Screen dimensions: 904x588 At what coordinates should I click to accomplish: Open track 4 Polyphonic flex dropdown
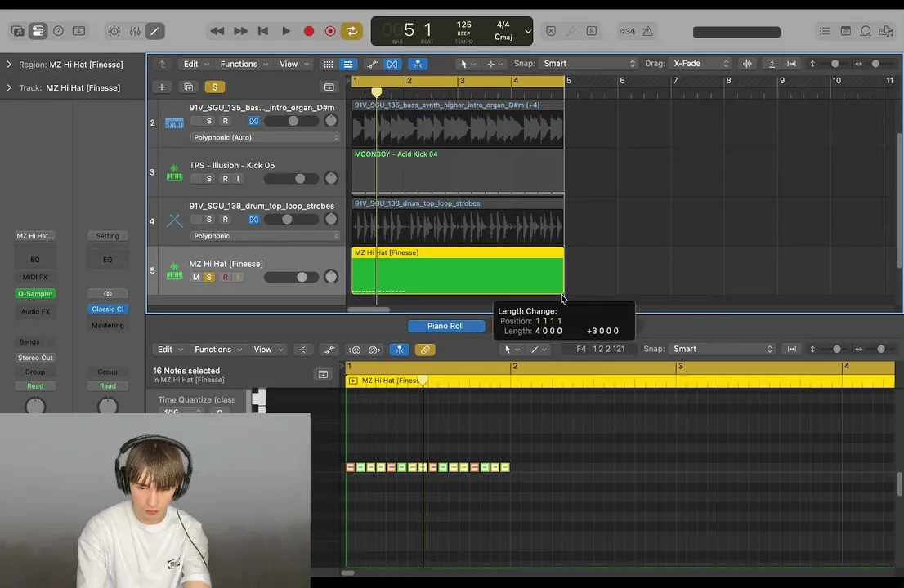(x=265, y=236)
